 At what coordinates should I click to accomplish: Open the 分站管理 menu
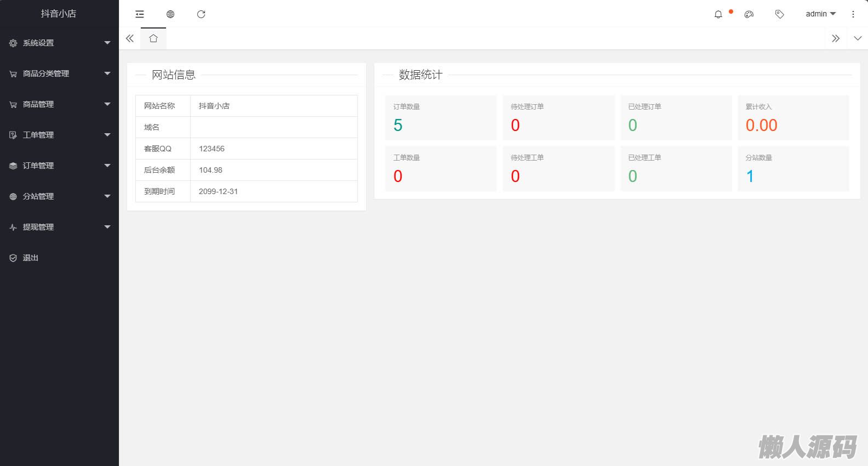[x=59, y=196]
